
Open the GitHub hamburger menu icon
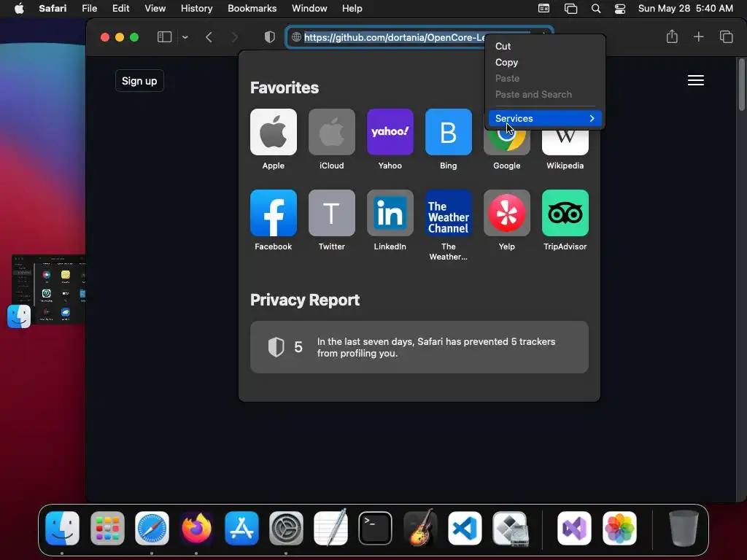tap(695, 80)
